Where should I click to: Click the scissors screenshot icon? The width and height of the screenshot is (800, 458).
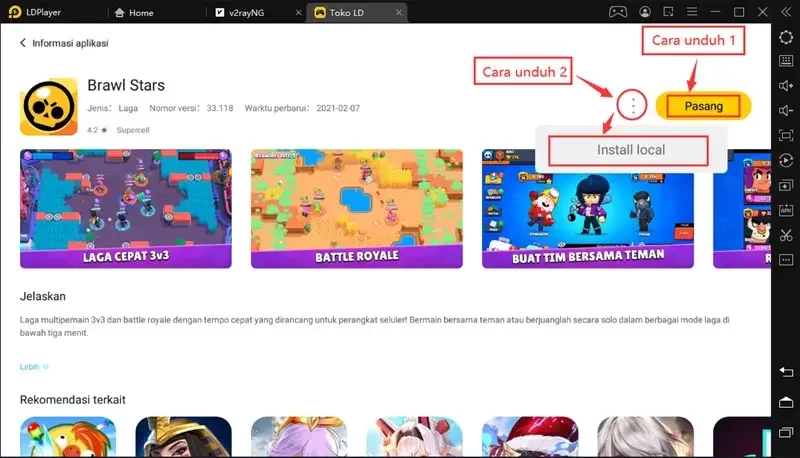point(786,235)
